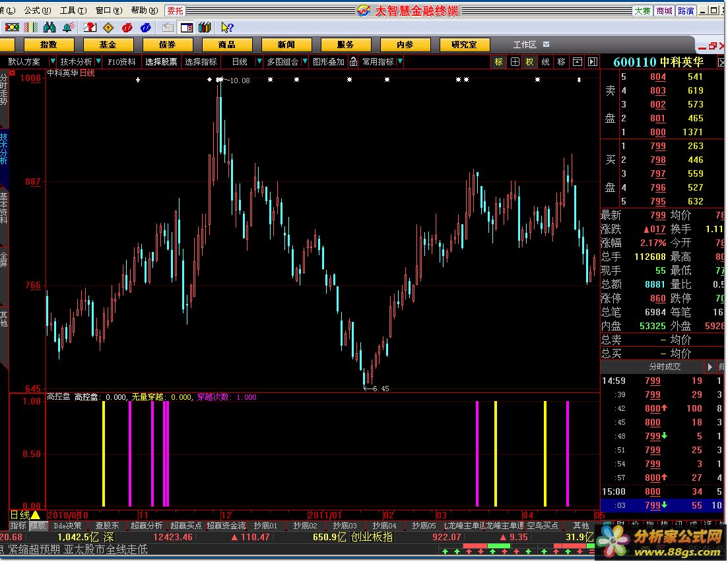Open the 技术分析 dropdown arrow
The width and height of the screenshot is (728, 562).
pyautogui.click(x=98, y=61)
